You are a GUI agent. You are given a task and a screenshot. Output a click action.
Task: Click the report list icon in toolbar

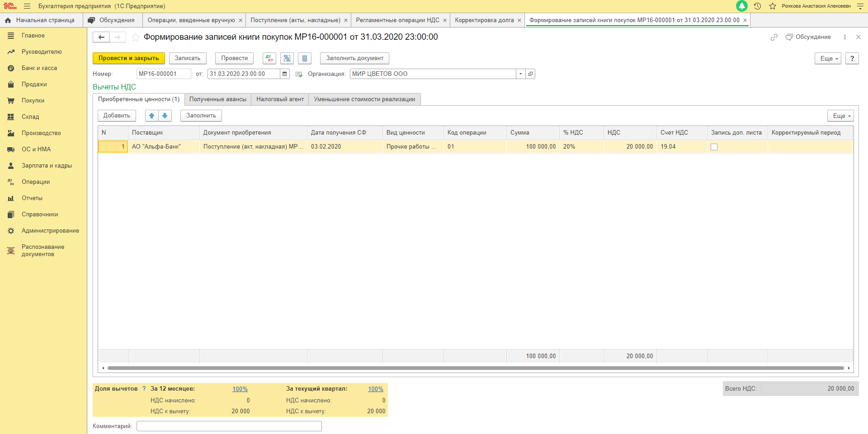click(x=305, y=58)
